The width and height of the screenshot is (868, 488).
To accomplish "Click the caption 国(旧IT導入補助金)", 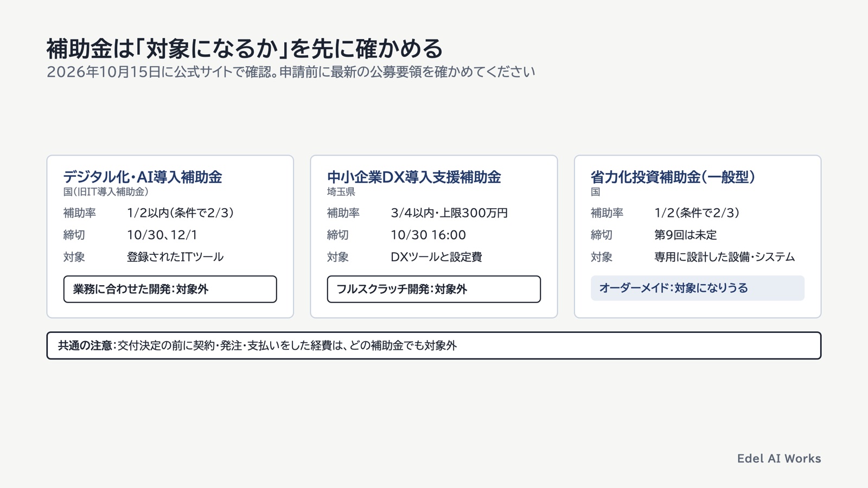I will click(x=106, y=192).
